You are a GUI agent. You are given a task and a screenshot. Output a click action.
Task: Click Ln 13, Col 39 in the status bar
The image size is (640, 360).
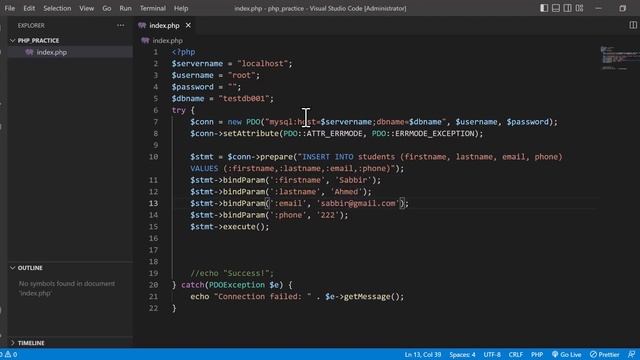(x=422, y=354)
